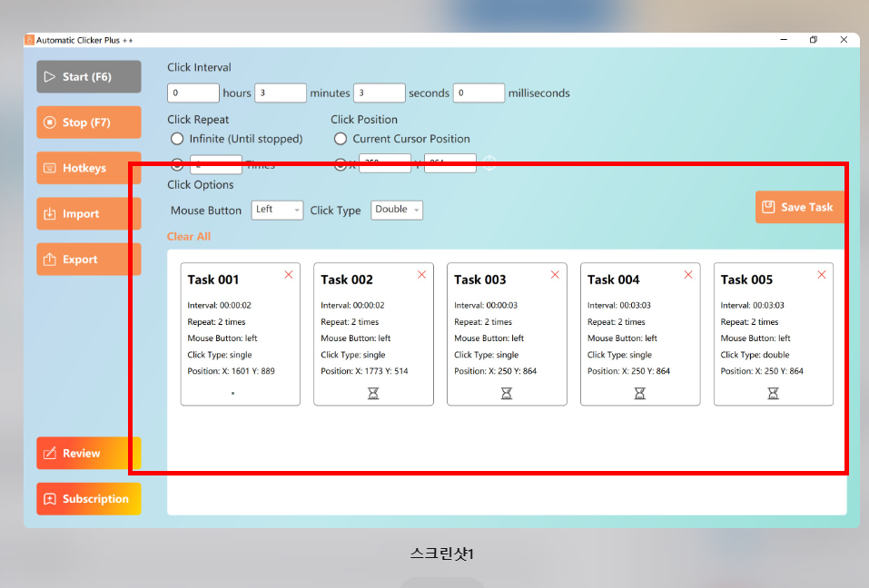Click 'Click Type: double' in Task 005
Viewport: 869px width, 588px height.
point(755,355)
